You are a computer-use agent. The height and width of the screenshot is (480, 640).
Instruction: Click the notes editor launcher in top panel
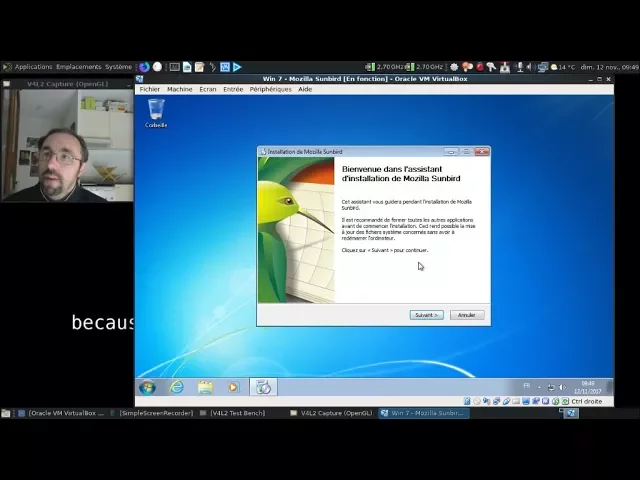200,67
